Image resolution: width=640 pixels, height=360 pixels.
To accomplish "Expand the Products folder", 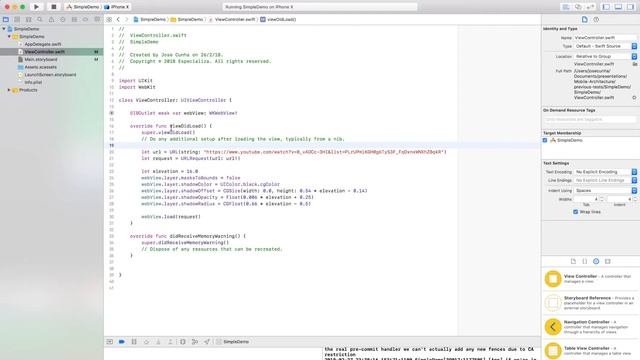I will (x=9, y=90).
